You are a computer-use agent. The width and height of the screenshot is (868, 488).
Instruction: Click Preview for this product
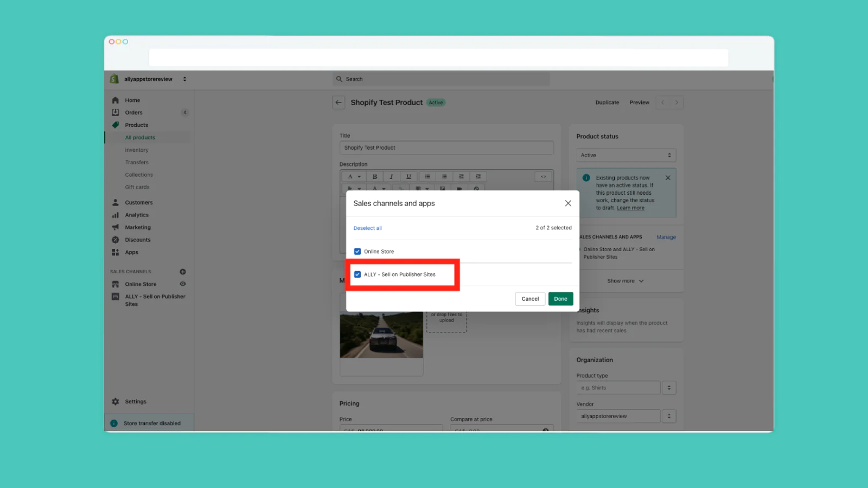click(x=639, y=102)
